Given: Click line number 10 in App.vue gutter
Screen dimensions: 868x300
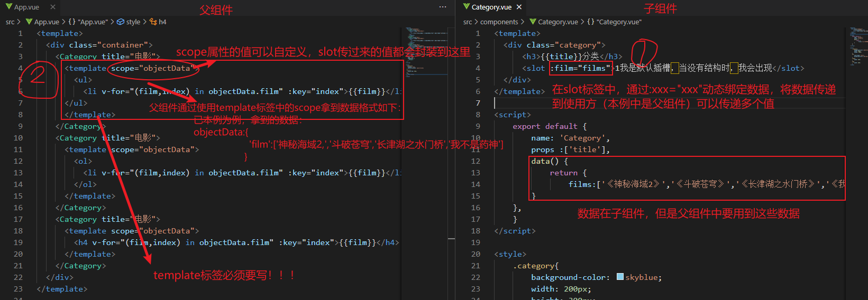Looking at the screenshot, I should click(18, 138).
